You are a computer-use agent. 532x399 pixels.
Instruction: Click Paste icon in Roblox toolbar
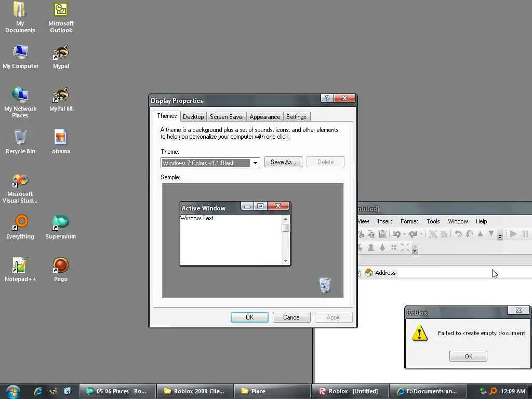coord(382,234)
